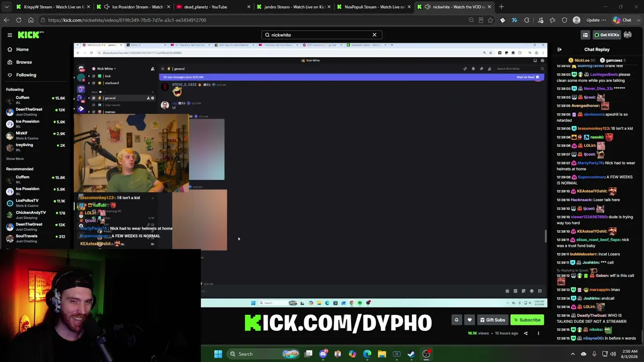Expand Show More under Following
Image resolution: width=644 pixels, height=362 pixels.
(x=15, y=159)
